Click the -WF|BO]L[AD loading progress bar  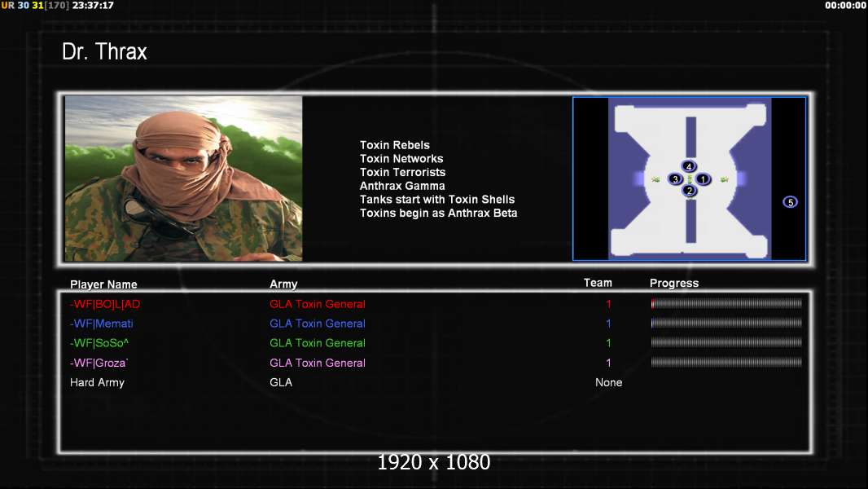pyautogui.click(x=726, y=303)
